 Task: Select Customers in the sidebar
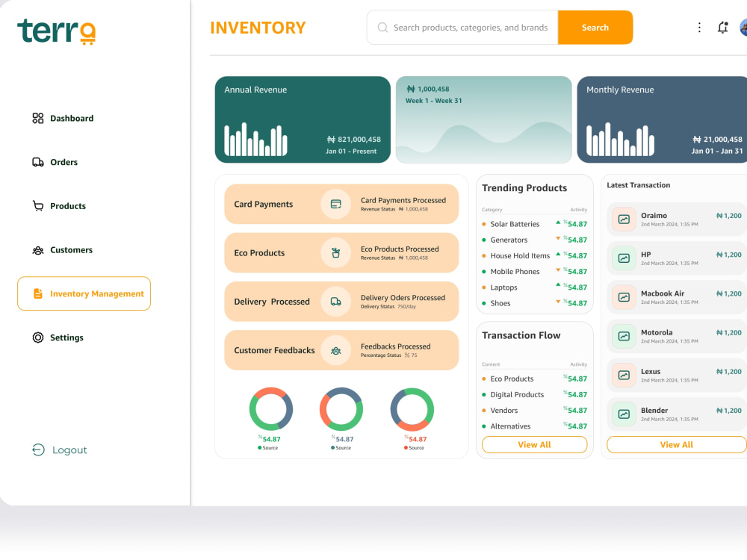[x=63, y=249]
